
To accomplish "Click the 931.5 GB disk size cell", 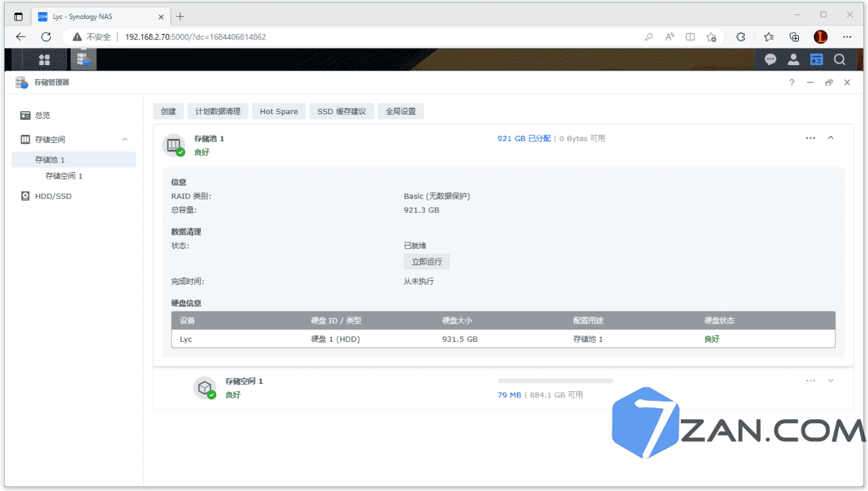I will [460, 338].
